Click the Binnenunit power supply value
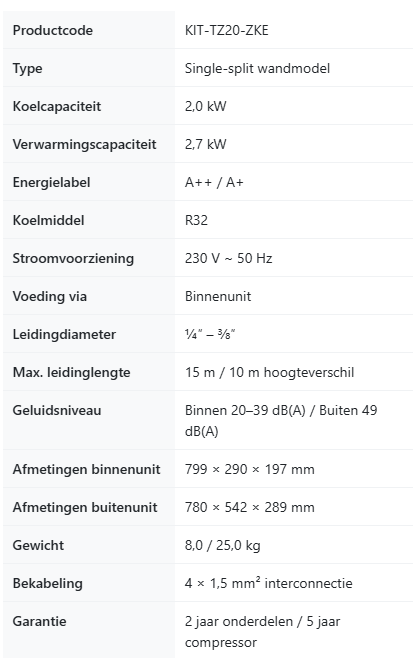The height and width of the screenshot is (658, 417). pos(218,296)
